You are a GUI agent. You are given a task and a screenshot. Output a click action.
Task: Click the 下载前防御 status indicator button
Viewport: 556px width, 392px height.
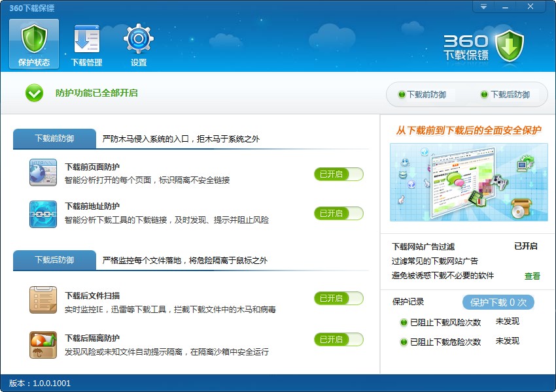click(x=422, y=95)
